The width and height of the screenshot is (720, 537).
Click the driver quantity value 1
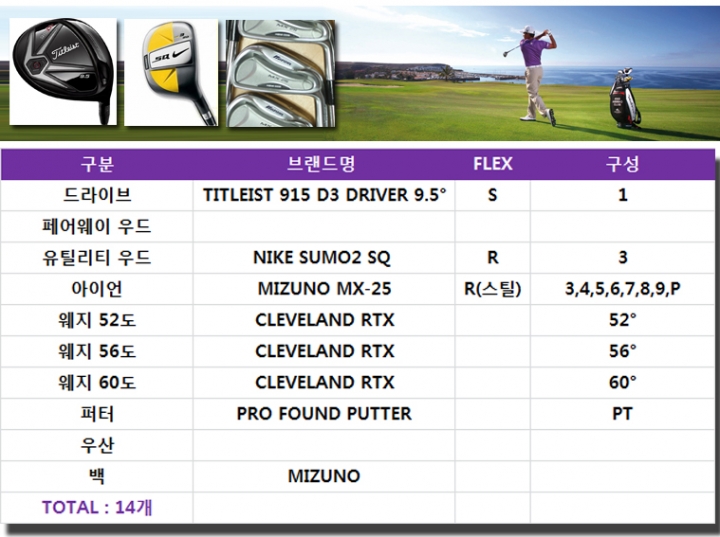(623, 195)
